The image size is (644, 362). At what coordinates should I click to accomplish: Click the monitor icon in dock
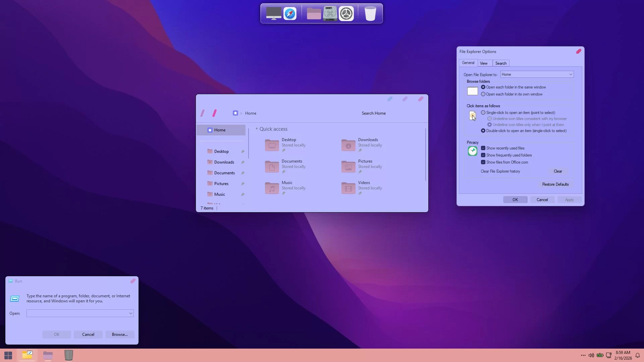[x=273, y=14]
